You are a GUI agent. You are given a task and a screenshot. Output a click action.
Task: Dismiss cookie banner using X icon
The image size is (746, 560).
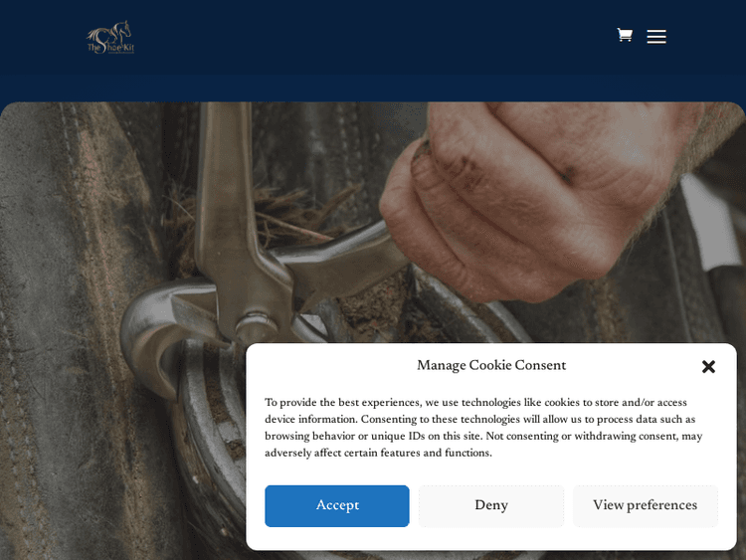coord(708,366)
